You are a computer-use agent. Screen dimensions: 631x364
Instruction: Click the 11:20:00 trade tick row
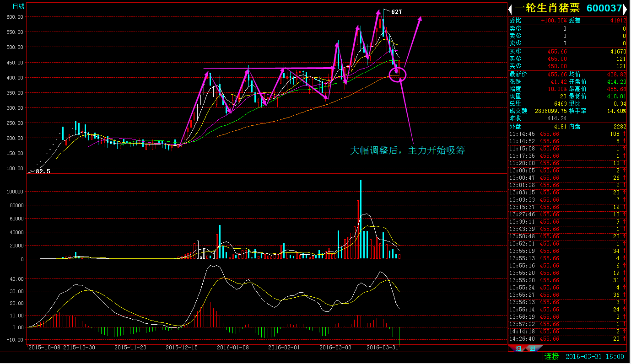pyautogui.click(x=567, y=163)
